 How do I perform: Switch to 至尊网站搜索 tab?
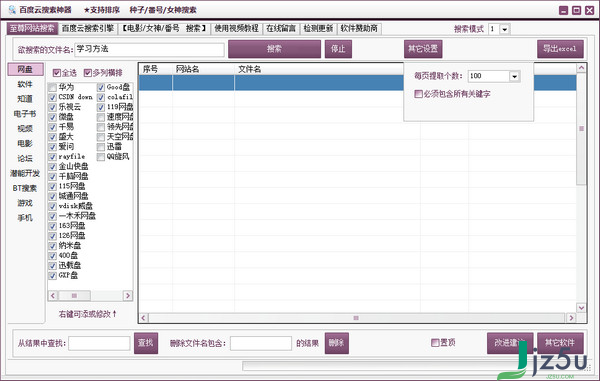[32, 28]
